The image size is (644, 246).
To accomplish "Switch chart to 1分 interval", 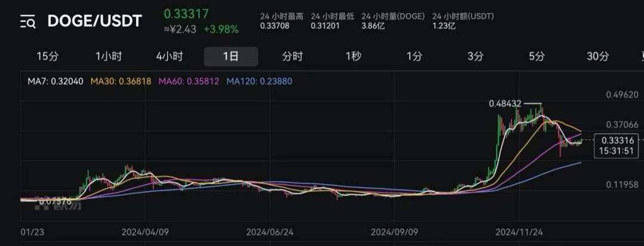I will pyautogui.click(x=414, y=57).
